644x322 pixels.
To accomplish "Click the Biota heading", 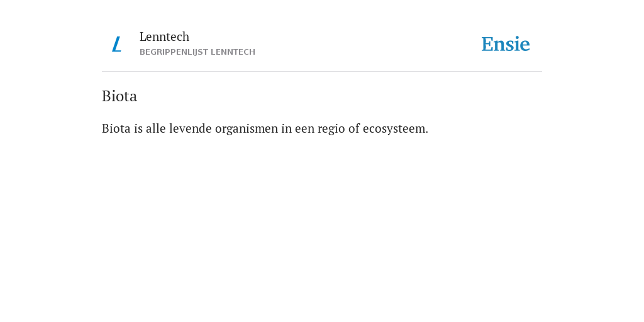I will pos(119,96).
